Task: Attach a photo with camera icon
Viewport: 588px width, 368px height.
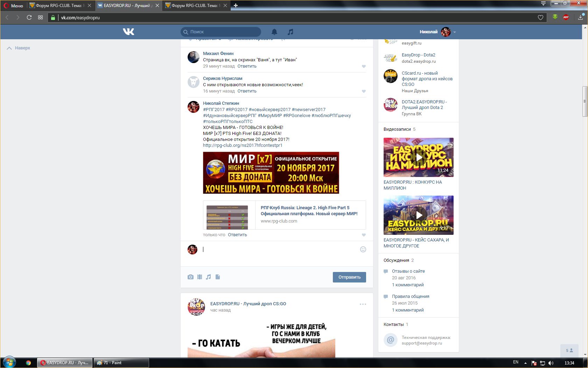Action: pyautogui.click(x=190, y=277)
